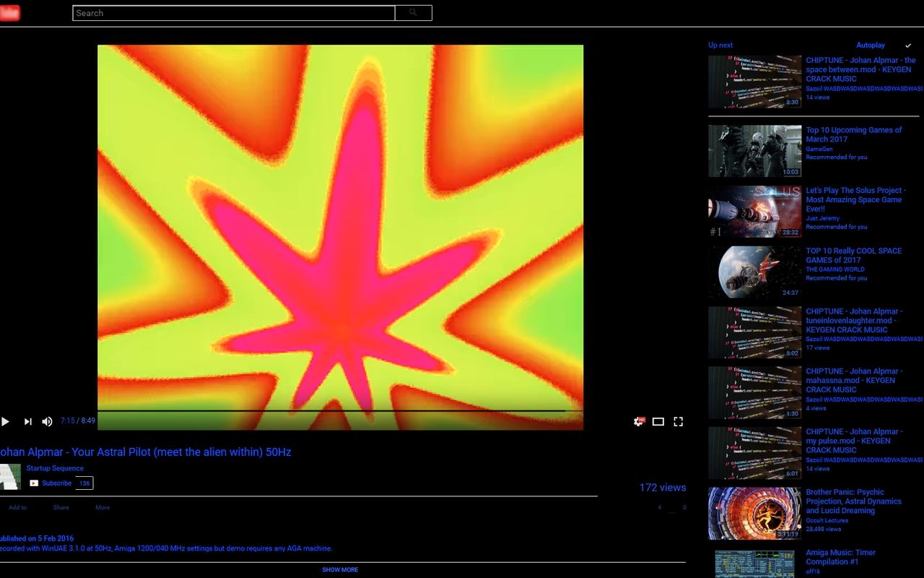Click thumbnail of 1:30 chiptune video
Viewport: 924px width, 578px height.
pos(755,392)
